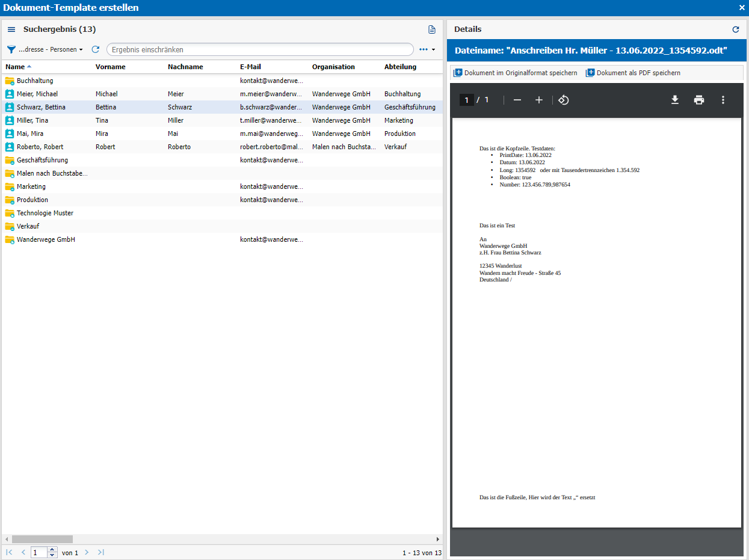Select the Verkauf folder row
The image size is (749, 560).
(x=222, y=226)
